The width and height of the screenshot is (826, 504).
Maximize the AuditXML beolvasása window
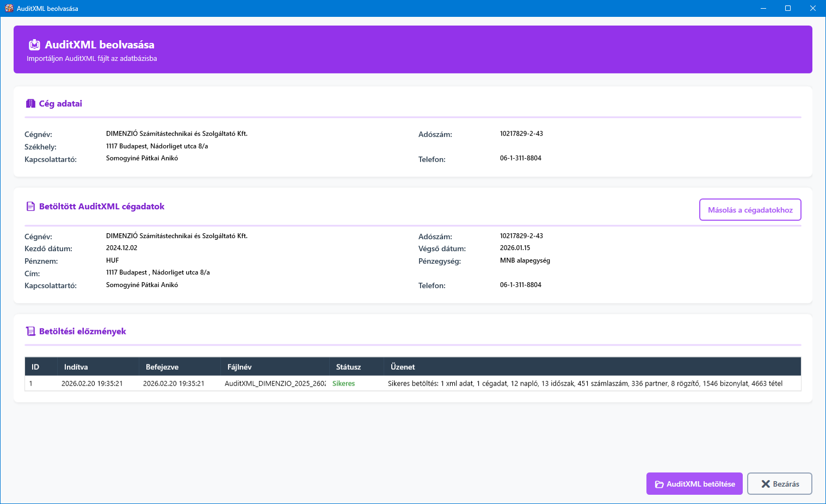(787, 8)
